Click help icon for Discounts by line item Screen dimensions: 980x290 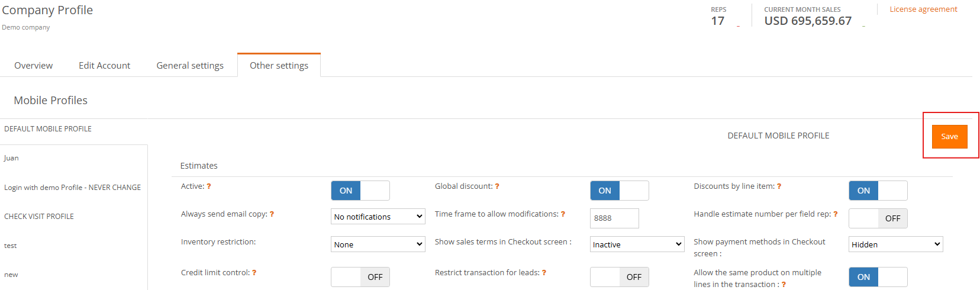click(779, 186)
